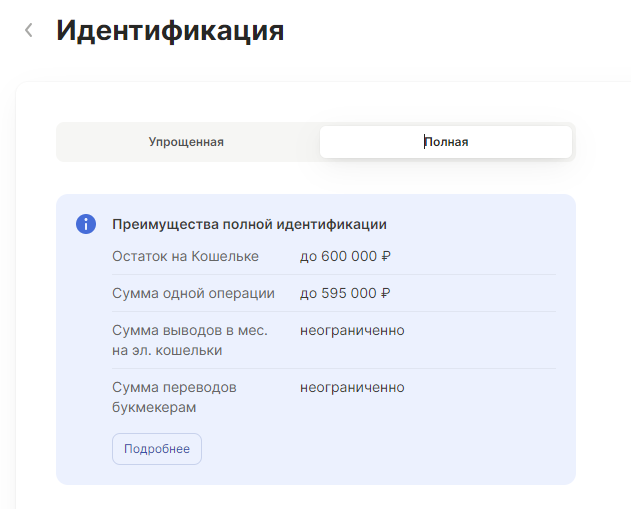Click the blue info icon

click(x=86, y=224)
